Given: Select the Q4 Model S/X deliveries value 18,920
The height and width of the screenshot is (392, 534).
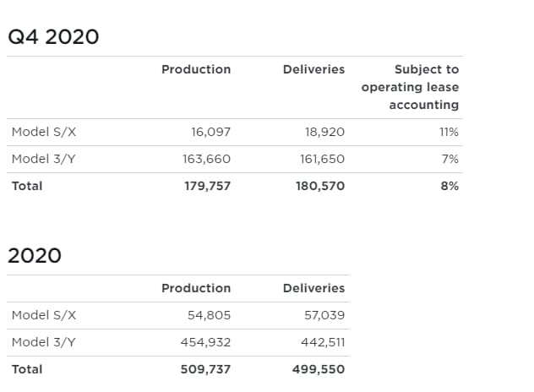Looking at the screenshot, I should pyautogui.click(x=324, y=133).
